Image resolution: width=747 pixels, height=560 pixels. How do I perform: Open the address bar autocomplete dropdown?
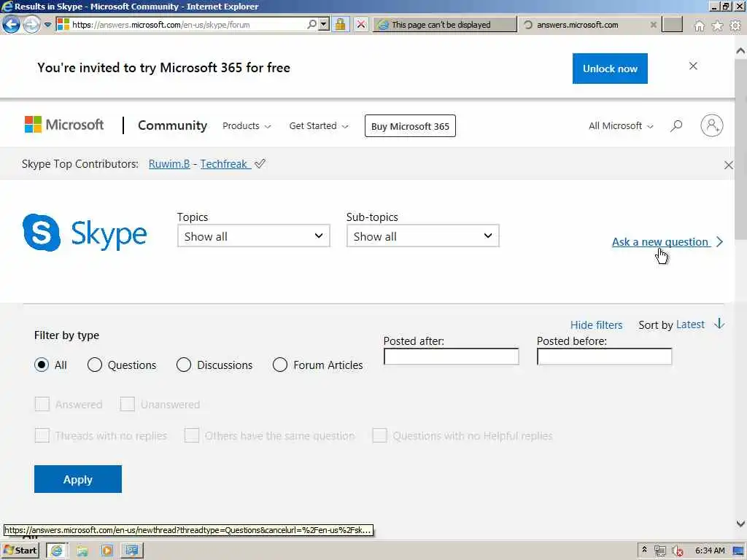tap(324, 24)
